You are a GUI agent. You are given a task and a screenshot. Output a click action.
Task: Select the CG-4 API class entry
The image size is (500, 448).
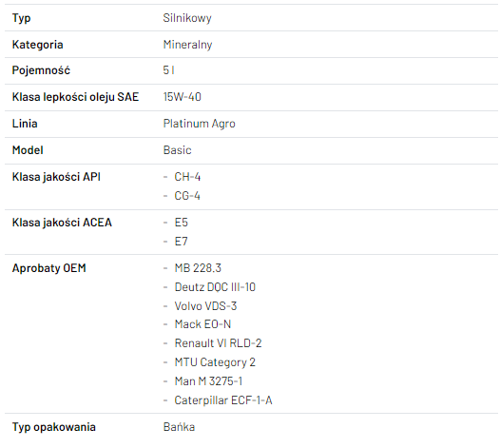(x=187, y=196)
